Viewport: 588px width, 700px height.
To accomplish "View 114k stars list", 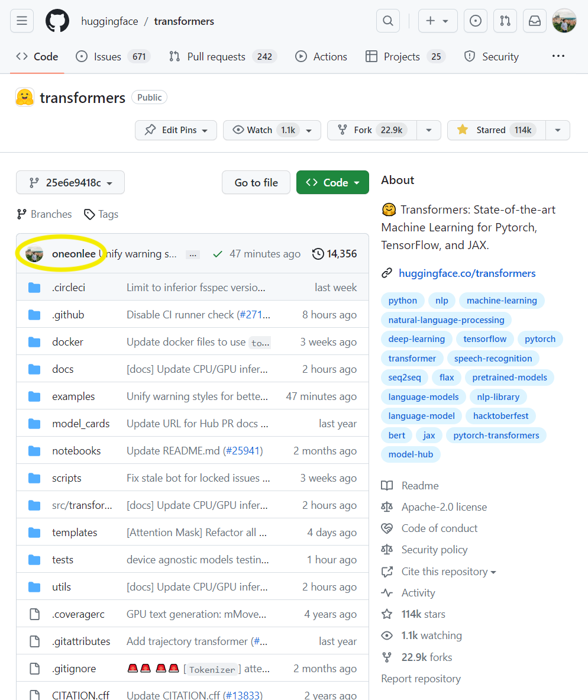I will point(423,614).
